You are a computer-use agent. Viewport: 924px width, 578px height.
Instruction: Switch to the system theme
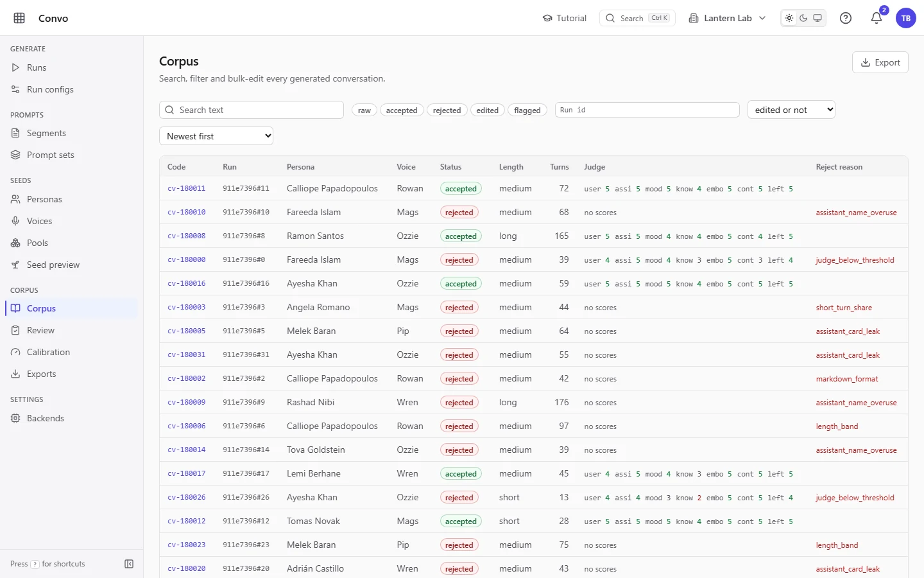[x=817, y=18]
